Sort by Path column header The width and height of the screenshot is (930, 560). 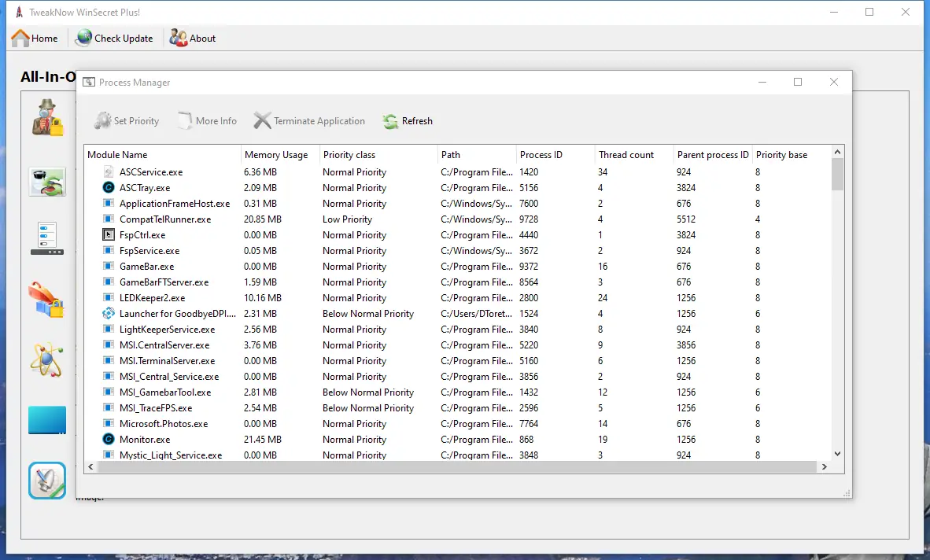point(477,155)
